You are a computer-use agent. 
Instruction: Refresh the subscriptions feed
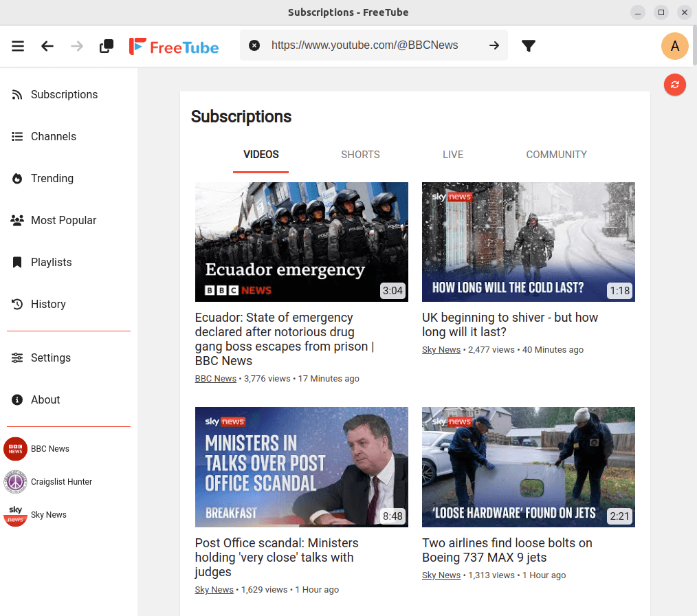(675, 85)
